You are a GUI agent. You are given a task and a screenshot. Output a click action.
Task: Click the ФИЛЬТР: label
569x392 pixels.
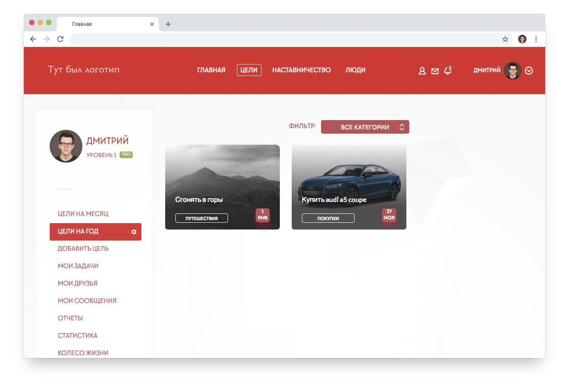pos(302,126)
